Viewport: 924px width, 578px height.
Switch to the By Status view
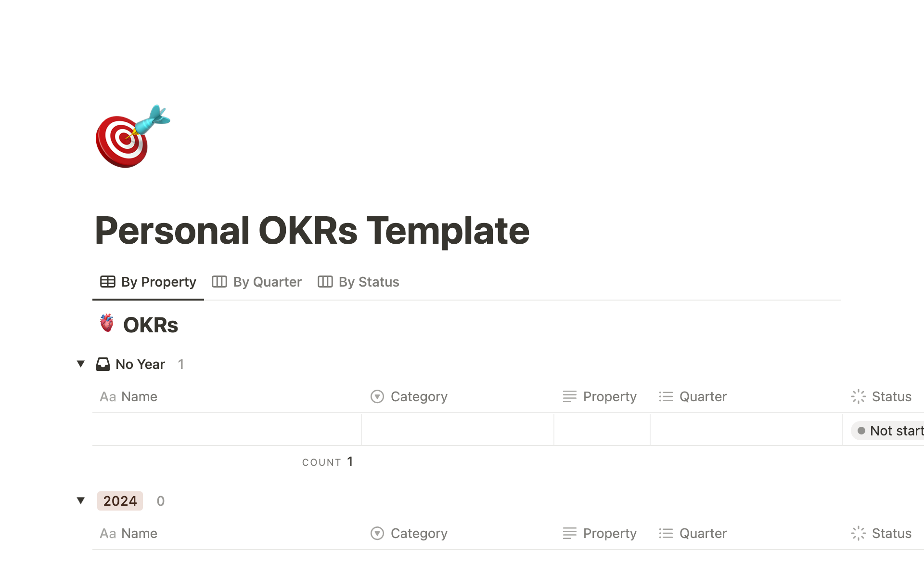point(359,282)
